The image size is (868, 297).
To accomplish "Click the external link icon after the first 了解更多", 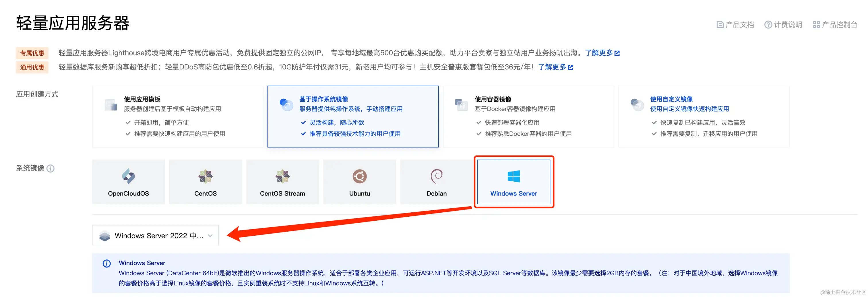I will pyautogui.click(x=617, y=53).
